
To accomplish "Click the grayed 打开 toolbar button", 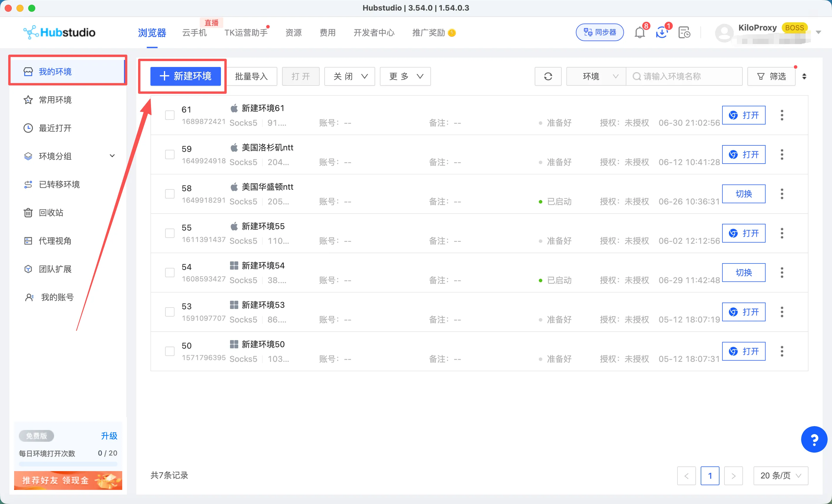I will point(301,76).
